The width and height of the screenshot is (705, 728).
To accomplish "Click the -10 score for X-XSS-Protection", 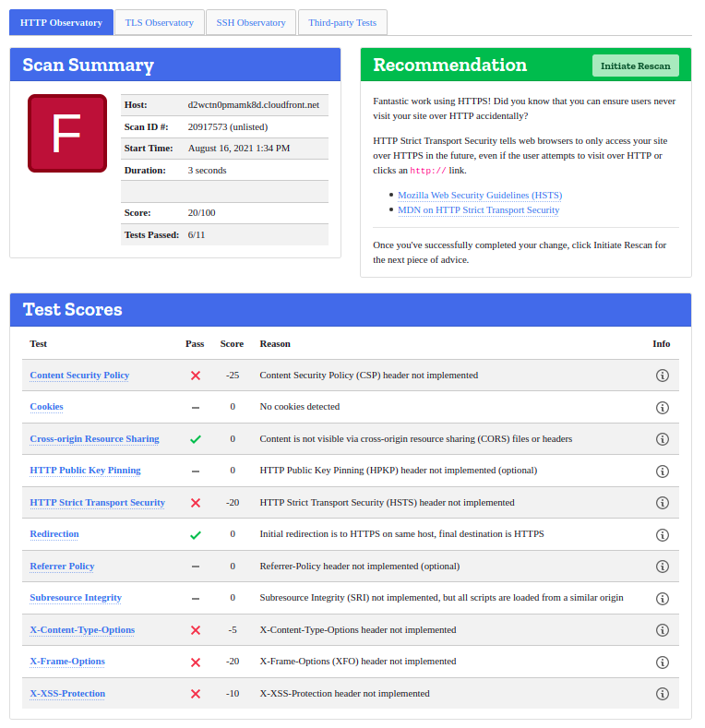I will click(x=233, y=693).
